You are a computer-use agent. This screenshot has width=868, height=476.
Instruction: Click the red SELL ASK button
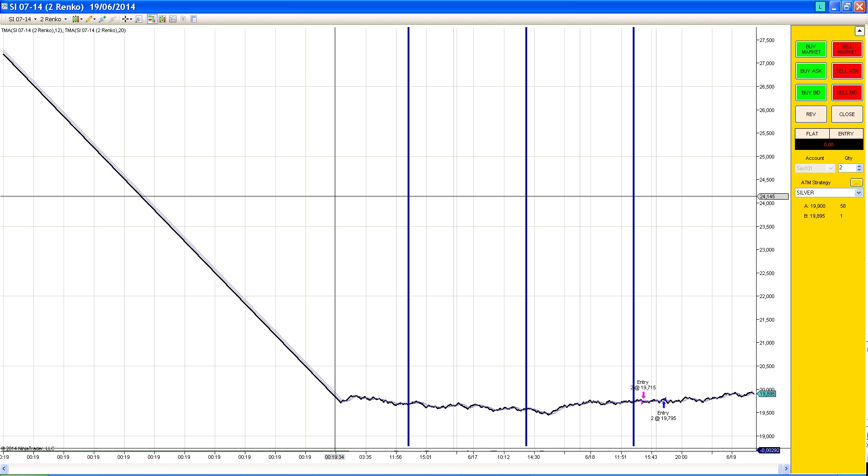847,71
